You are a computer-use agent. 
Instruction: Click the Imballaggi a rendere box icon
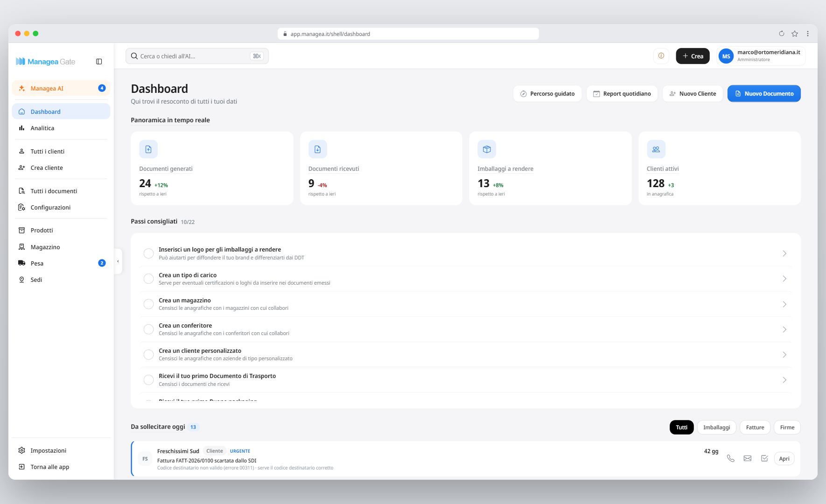click(487, 149)
